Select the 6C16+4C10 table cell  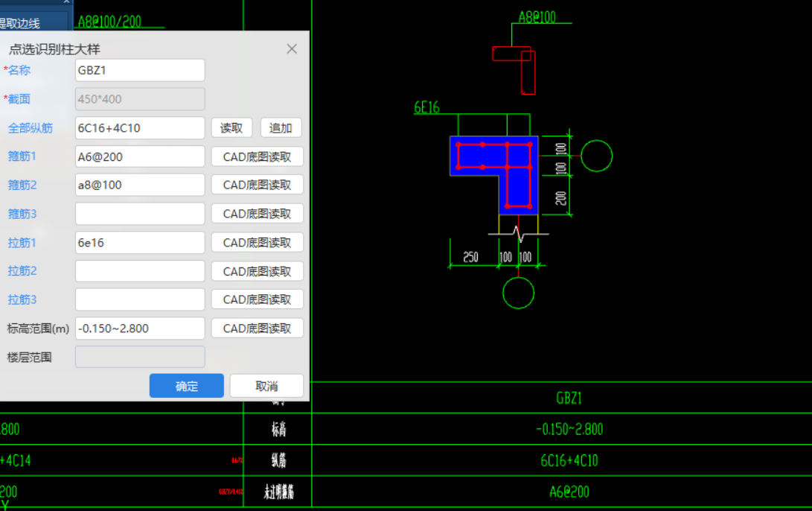(569, 460)
